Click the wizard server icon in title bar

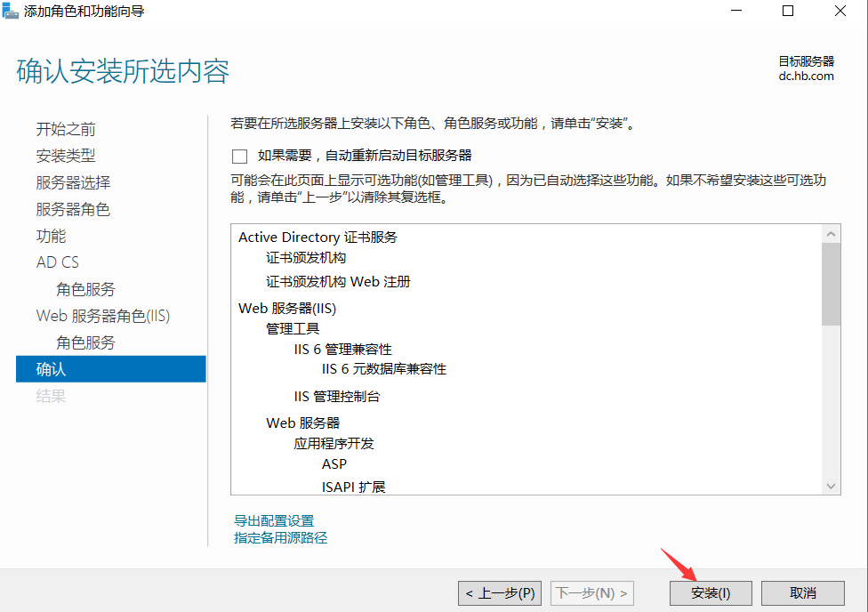tap(10, 11)
